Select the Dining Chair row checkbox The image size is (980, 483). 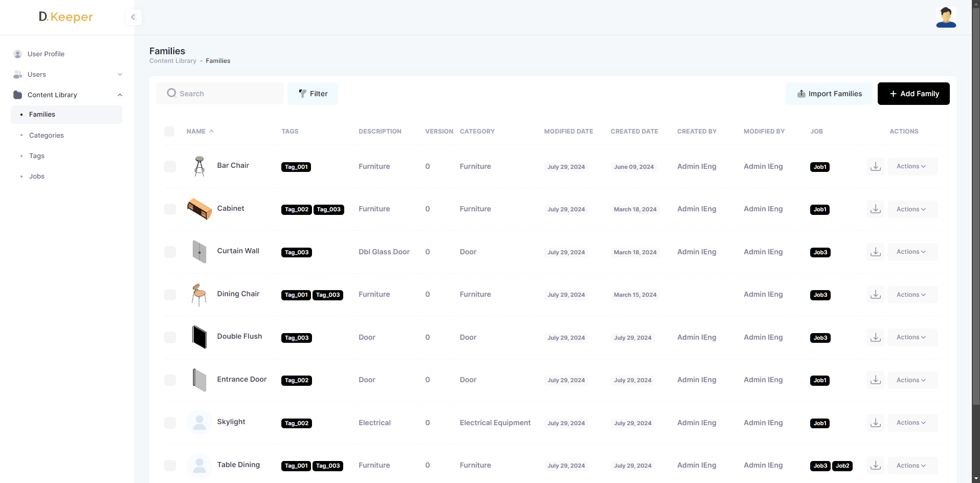(170, 295)
